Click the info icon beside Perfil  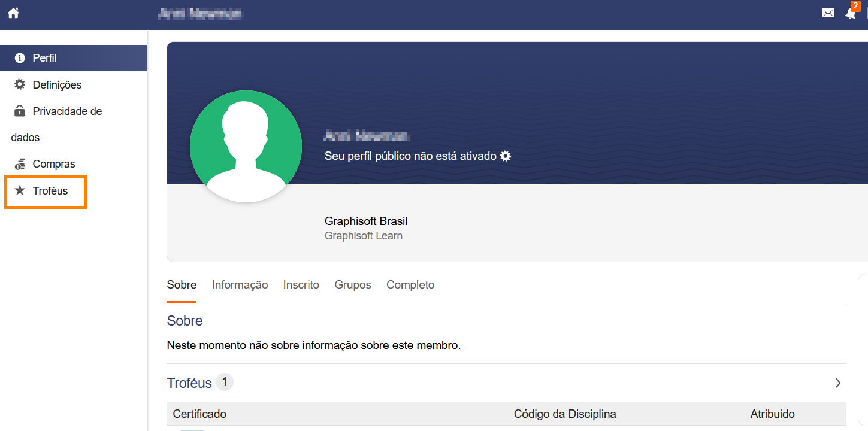pos(20,58)
